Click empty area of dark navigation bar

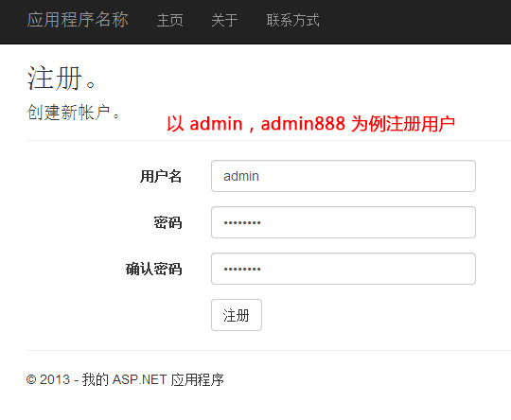(x=414, y=22)
